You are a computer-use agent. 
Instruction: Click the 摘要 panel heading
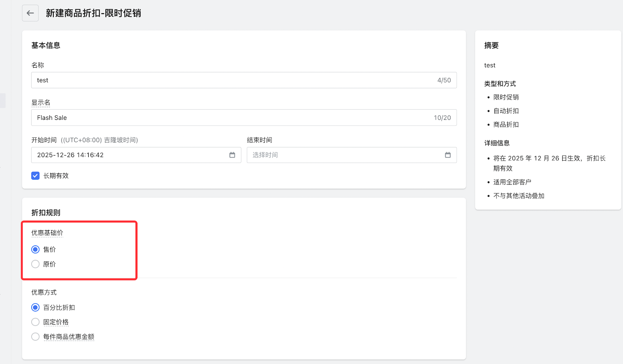coord(491,45)
